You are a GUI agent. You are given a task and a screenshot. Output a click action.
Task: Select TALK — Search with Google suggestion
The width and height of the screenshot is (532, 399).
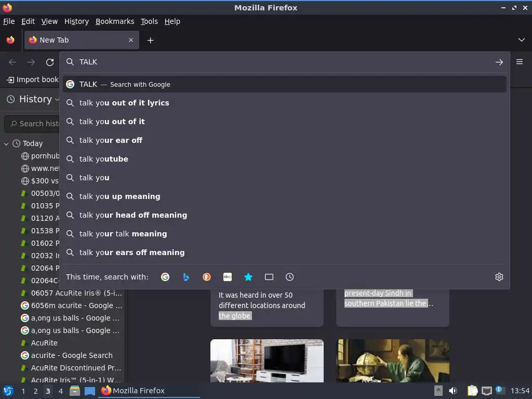click(284, 84)
